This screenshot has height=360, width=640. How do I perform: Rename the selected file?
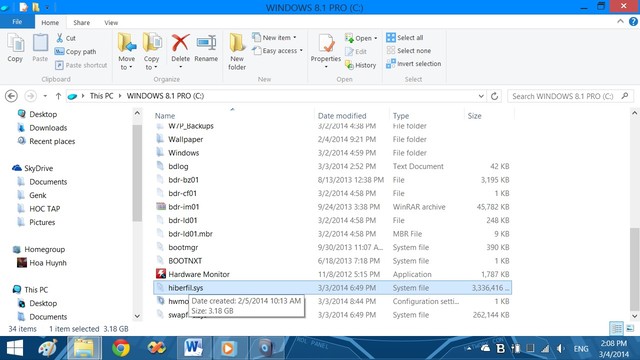[x=206, y=48]
